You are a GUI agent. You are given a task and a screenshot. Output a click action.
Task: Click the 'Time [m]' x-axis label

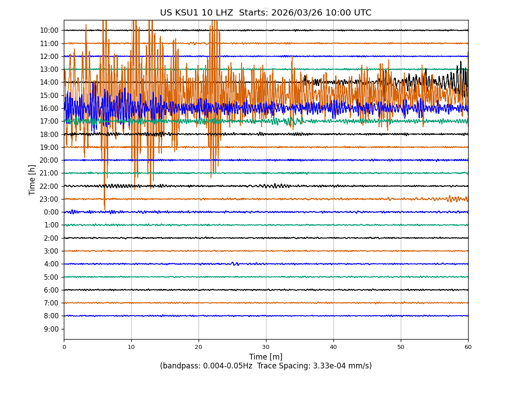tap(266, 357)
